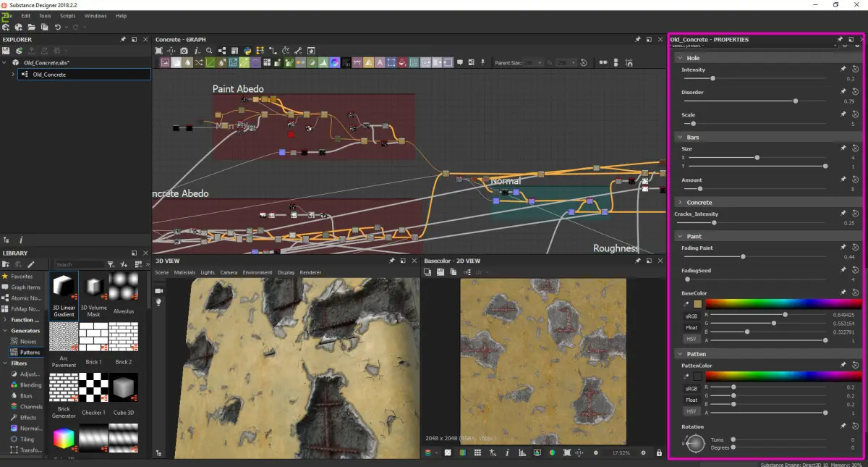Click the lock icon in 2D view bottom bar

[x=659, y=453]
